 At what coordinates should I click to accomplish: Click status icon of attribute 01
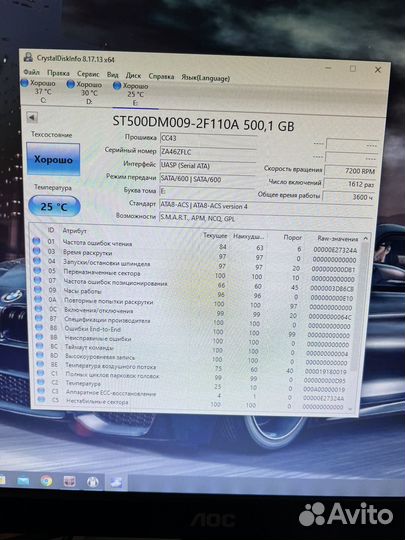37,241
